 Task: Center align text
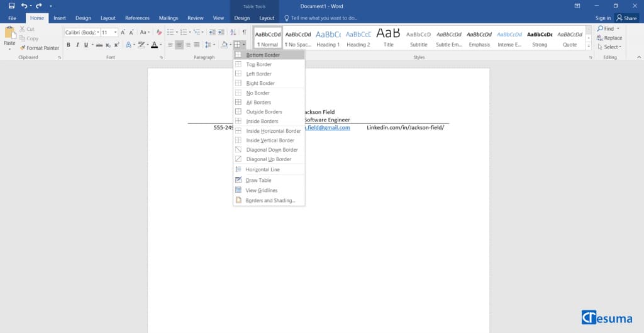coord(179,45)
